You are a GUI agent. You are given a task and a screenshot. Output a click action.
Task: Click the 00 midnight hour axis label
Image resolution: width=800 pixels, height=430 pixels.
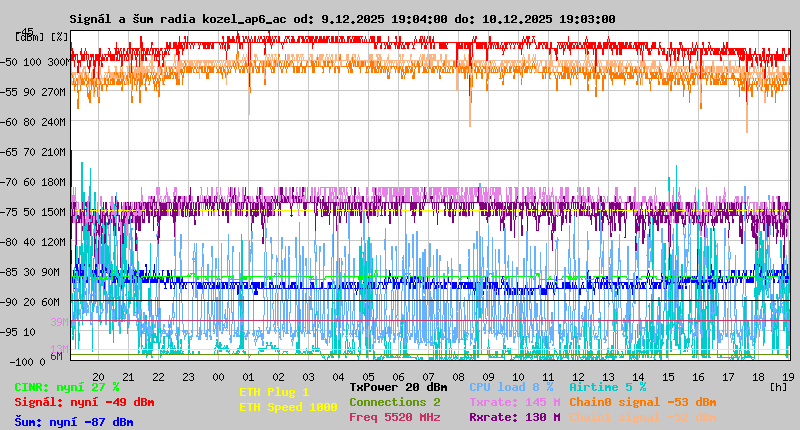[218, 376]
